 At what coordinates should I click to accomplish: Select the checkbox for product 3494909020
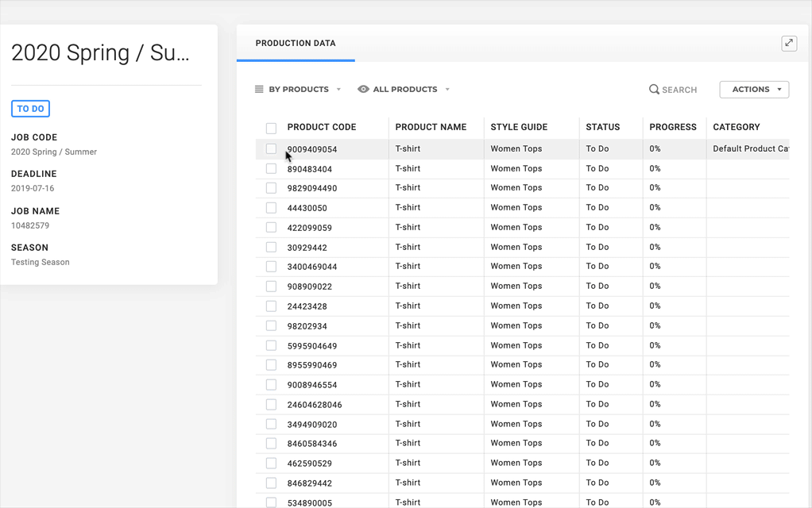point(271,424)
